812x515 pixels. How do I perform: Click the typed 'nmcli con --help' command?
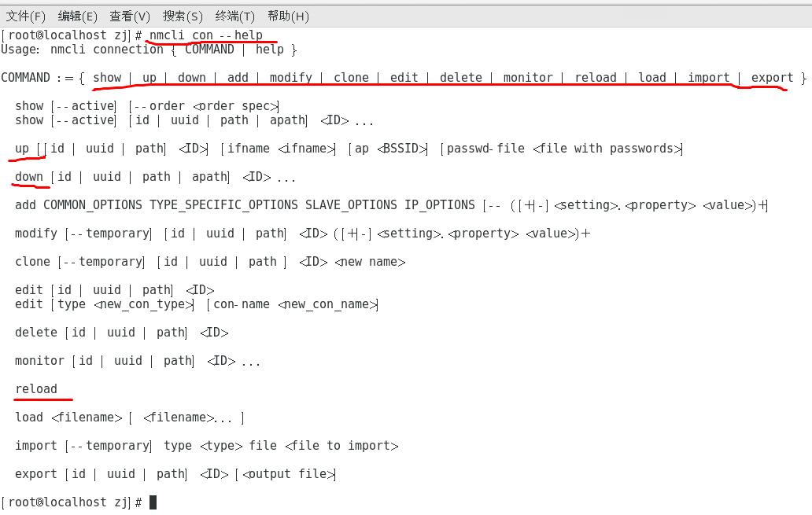pyautogui.click(x=206, y=35)
